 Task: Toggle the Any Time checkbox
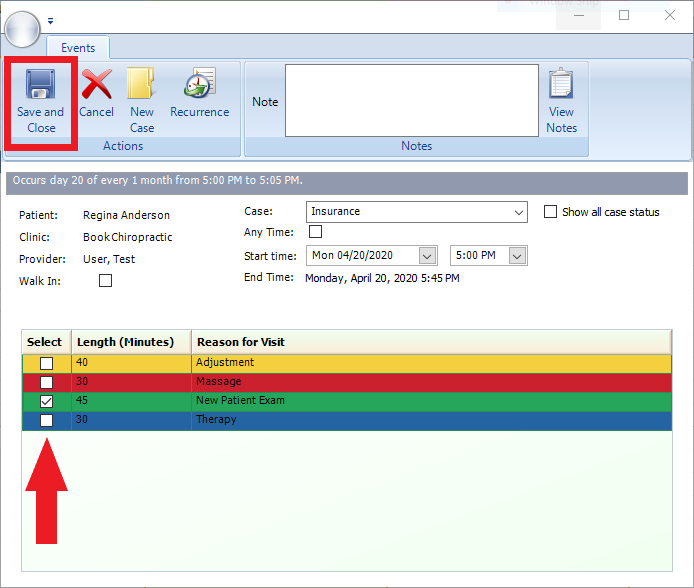(x=315, y=232)
